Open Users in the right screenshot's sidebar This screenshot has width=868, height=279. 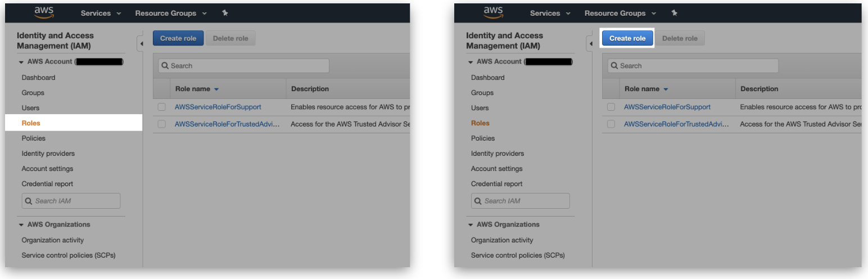coord(480,108)
